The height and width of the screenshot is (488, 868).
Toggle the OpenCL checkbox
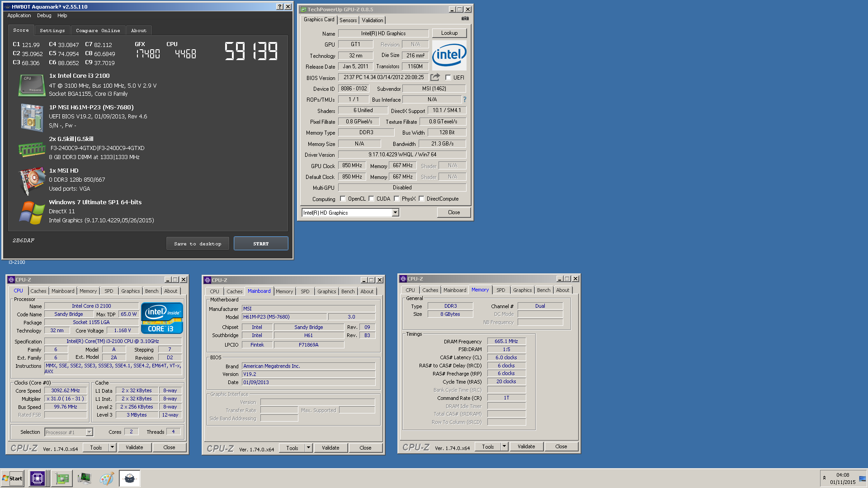[343, 199]
